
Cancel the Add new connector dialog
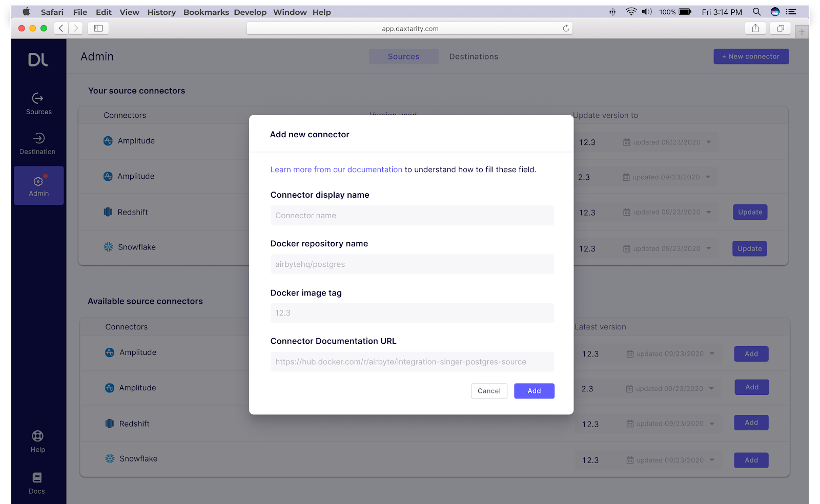coord(489,391)
